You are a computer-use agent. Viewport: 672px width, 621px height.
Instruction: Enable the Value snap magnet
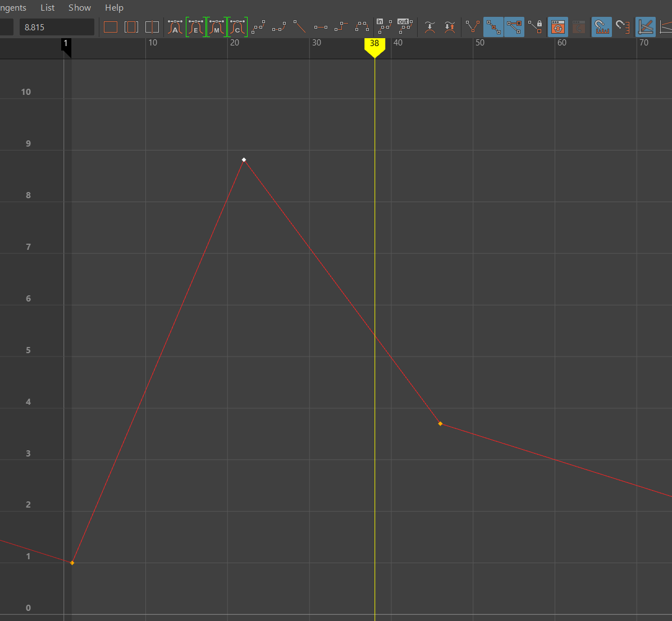point(623,27)
